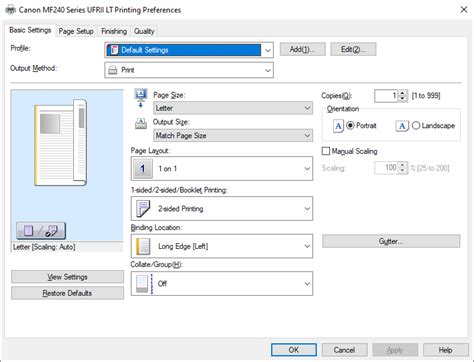Open the Profile dropdown
The image size is (474, 362).
[x=189, y=50]
